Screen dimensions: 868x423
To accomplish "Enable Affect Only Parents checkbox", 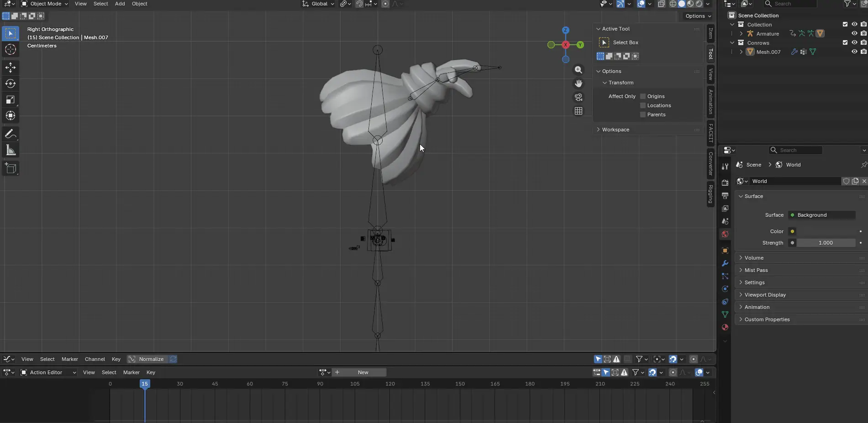I will pos(643,115).
